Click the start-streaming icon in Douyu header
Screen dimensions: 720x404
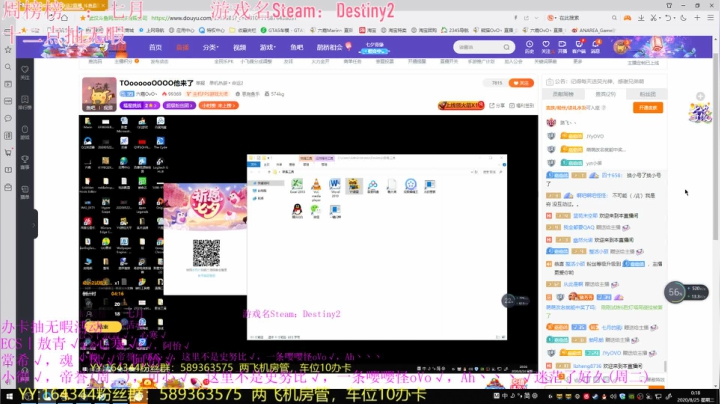coord(562,46)
